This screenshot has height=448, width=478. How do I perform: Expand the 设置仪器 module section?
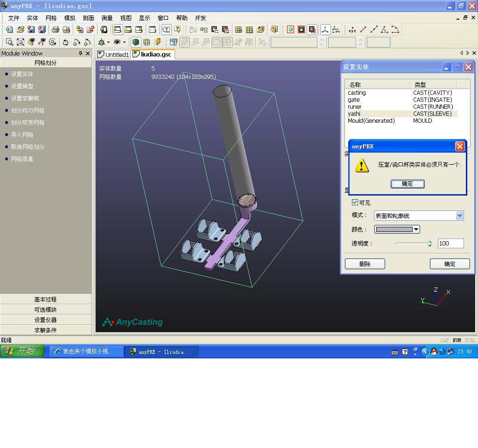click(46, 320)
